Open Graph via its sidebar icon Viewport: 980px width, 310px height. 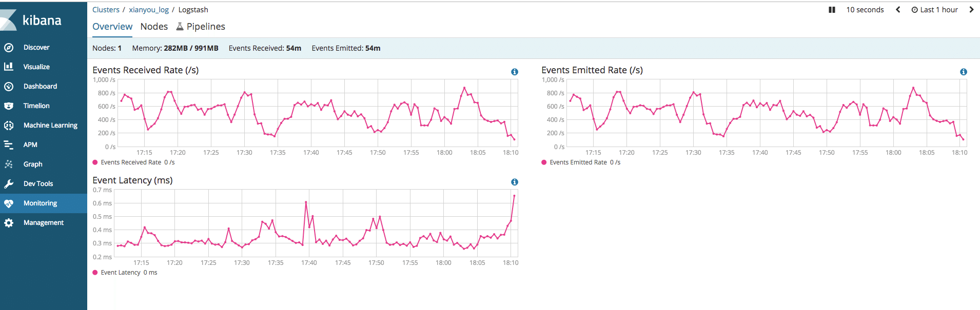9,164
